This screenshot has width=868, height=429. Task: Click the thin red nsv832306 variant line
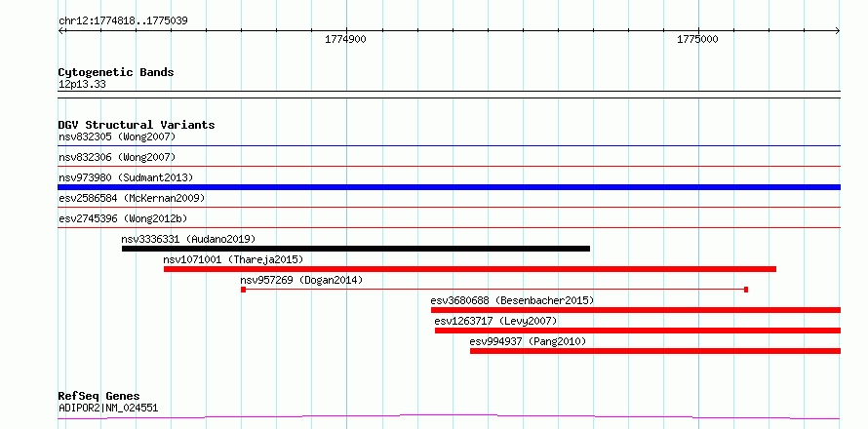tap(450, 166)
